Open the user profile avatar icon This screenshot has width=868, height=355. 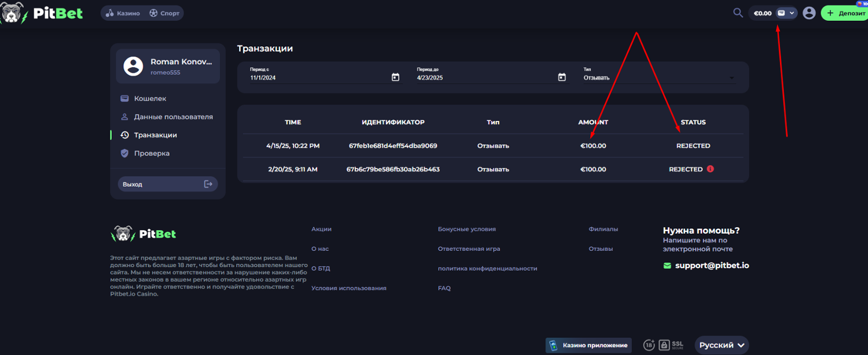pyautogui.click(x=809, y=13)
